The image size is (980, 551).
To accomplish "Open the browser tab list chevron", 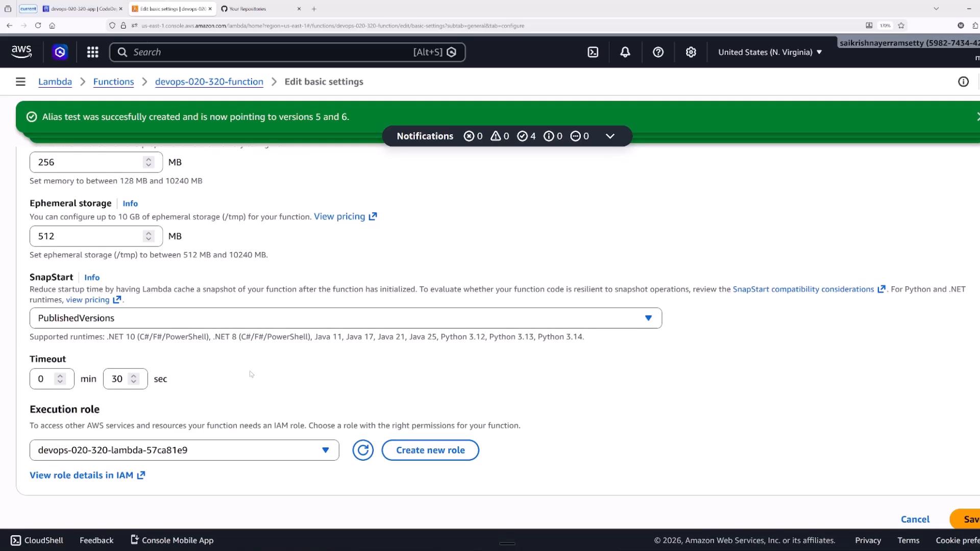I will 936,9.
